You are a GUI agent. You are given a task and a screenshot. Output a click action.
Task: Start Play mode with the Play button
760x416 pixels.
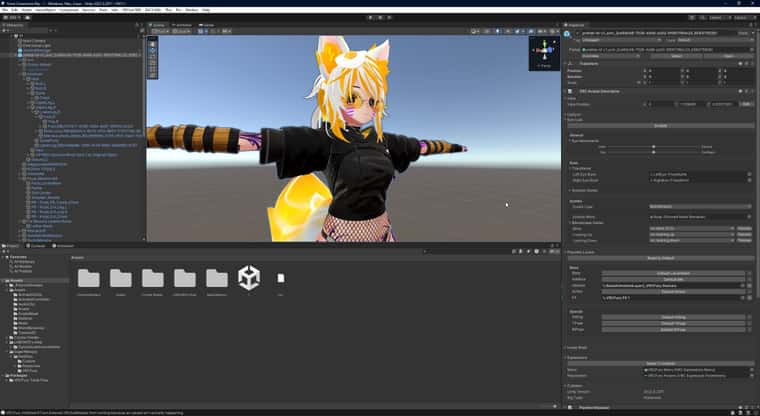[x=371, y=17]
